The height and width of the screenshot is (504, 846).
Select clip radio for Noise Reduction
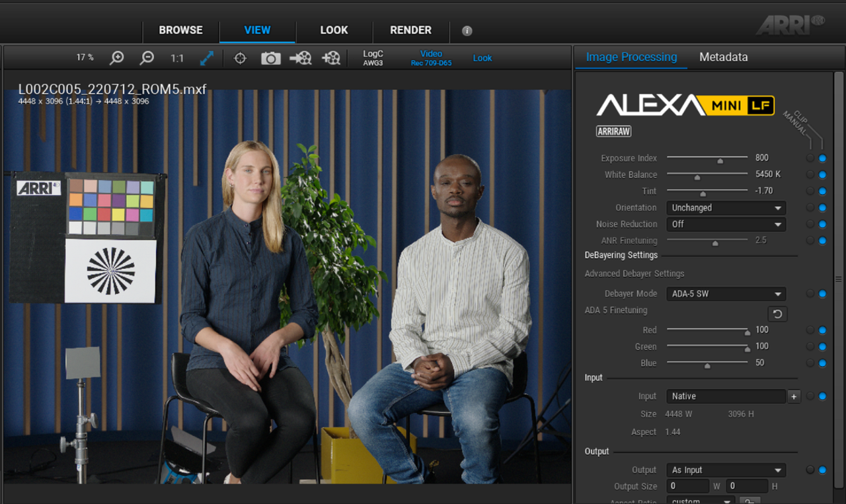(x=810, y=225)
